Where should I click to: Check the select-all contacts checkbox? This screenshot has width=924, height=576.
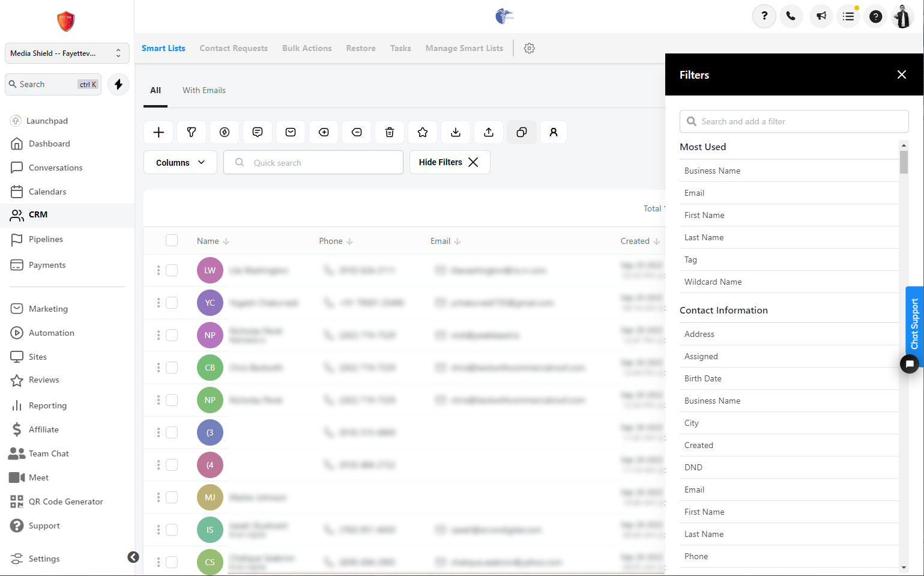pyautogui.click(x=172, y=240)
